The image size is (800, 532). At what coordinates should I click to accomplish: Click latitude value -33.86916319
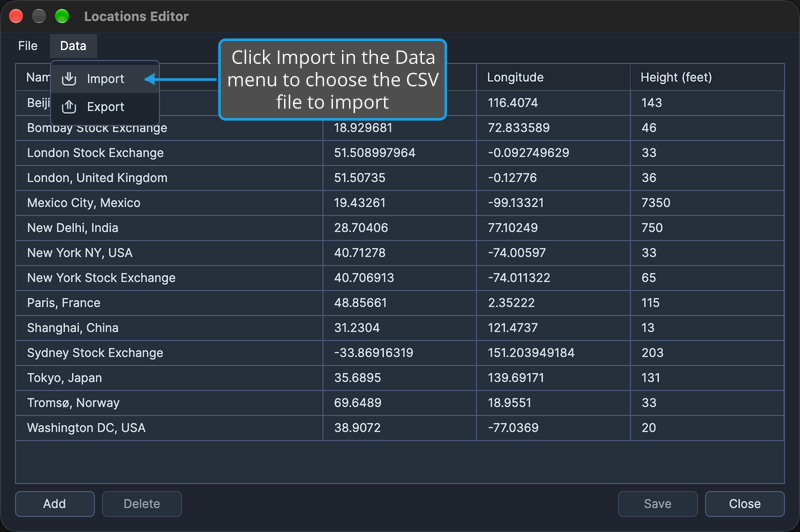coord(373,353)
